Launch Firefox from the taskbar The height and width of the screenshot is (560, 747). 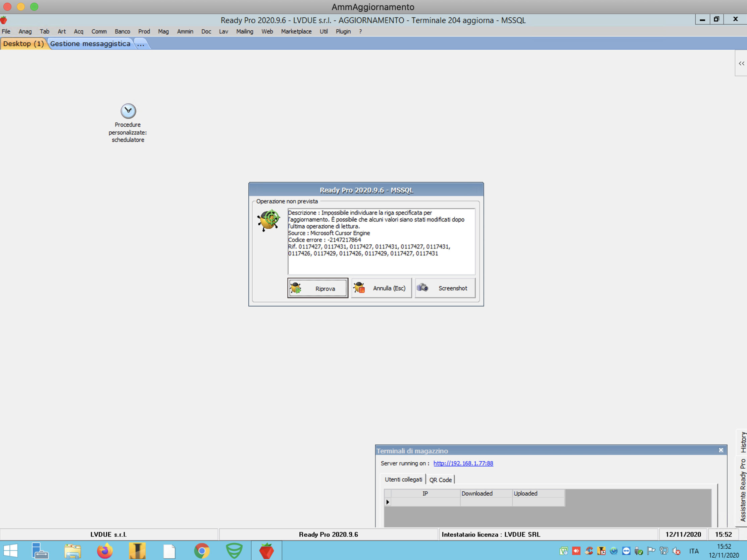(x=105, y=551)
